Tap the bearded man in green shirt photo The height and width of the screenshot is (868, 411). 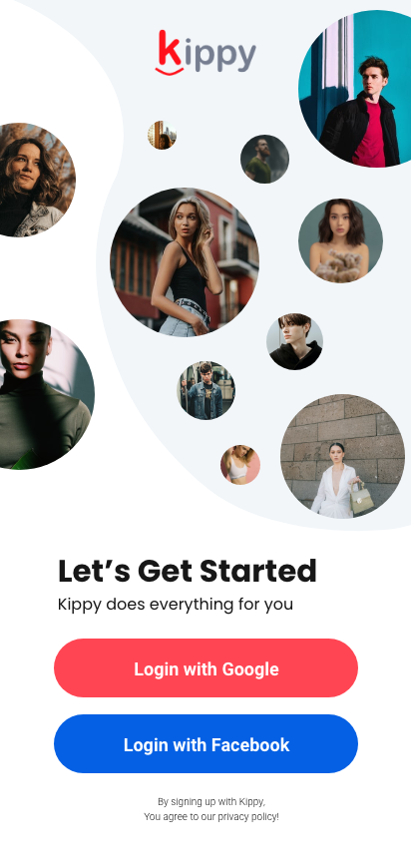(x=264, y=159)
